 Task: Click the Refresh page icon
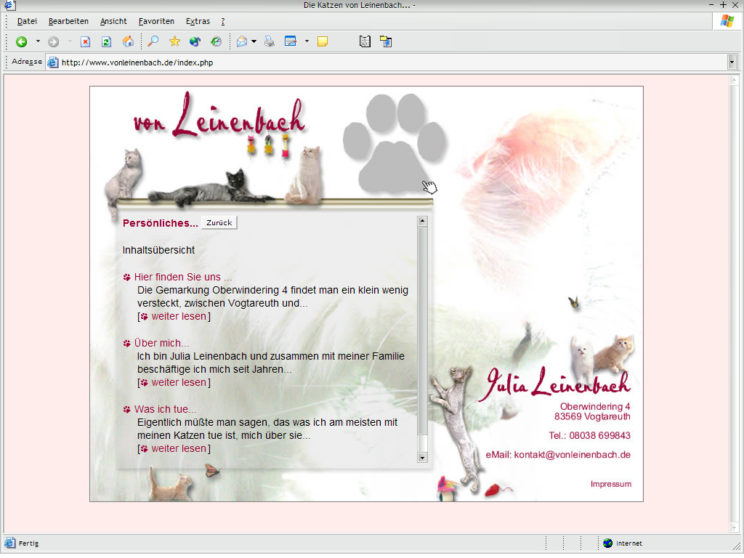(x=106, y=42)
